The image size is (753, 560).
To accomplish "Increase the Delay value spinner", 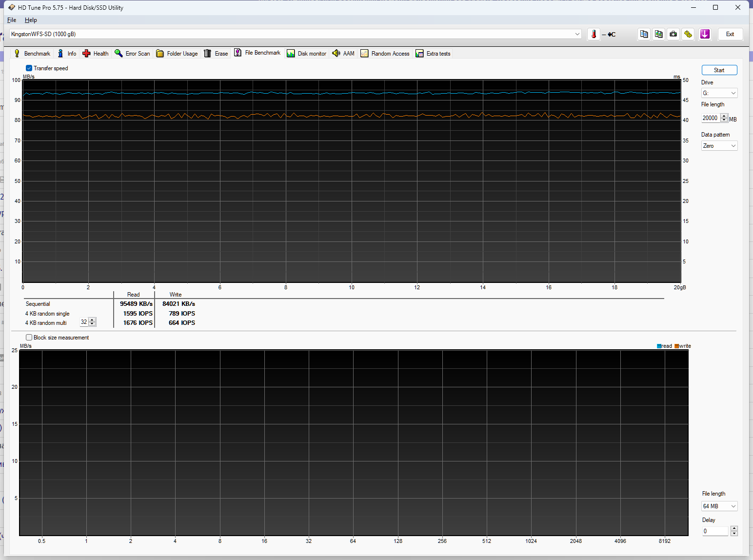I will [734, 529].
